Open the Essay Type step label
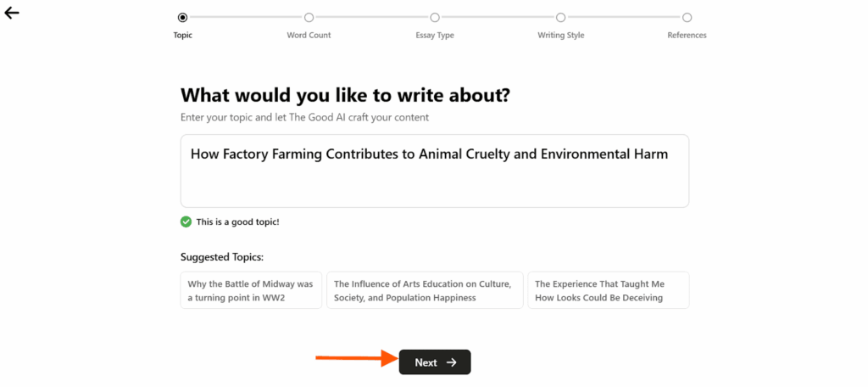This screenshot has width=868, height=387. click(x=435, y=35)
